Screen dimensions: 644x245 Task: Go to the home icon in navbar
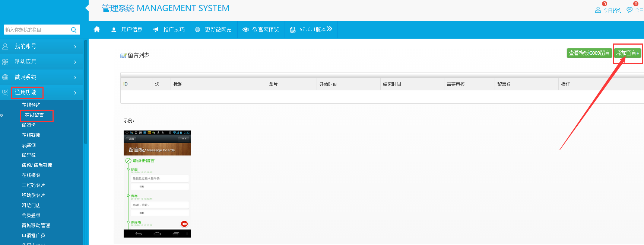(x=97, y=29)
